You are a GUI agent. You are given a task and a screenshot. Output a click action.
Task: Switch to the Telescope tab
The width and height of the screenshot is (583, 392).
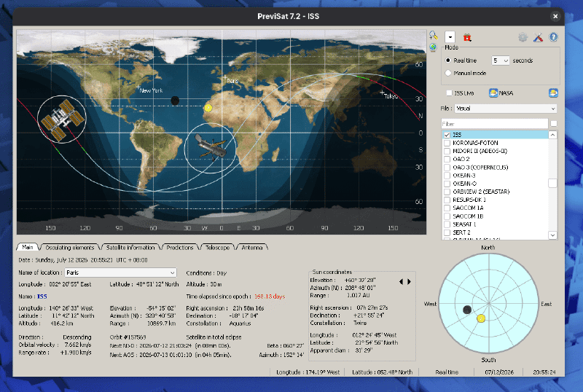click(x=217, y=247)
